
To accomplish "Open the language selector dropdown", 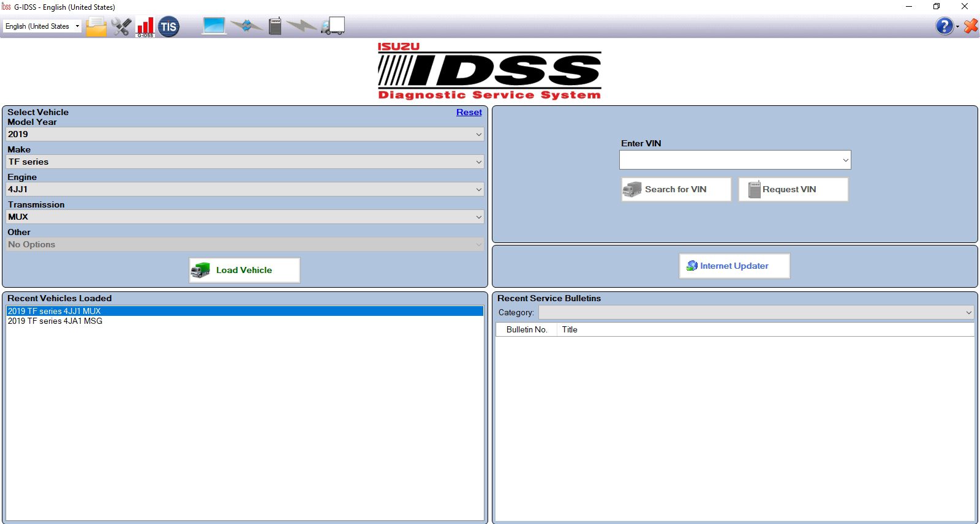I will click(42, 26).
